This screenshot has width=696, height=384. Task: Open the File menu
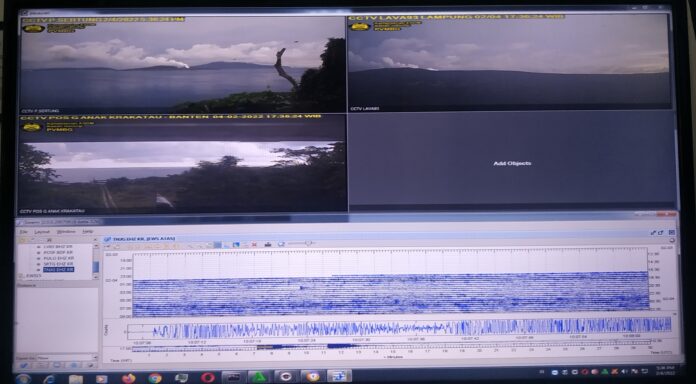(24, 232)
